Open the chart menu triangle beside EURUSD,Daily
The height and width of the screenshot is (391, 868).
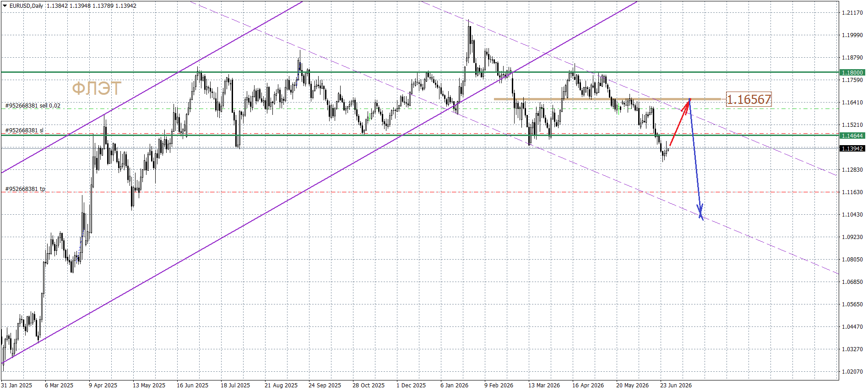(5, 6)
